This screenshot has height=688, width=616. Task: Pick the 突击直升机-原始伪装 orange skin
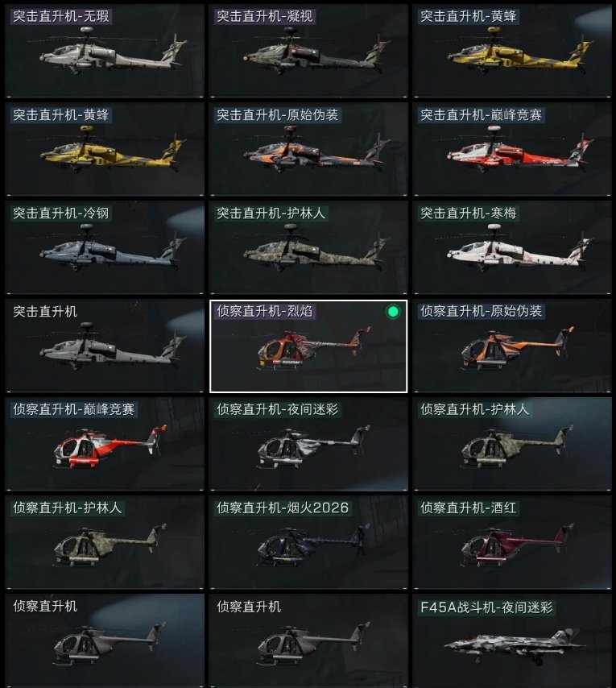pos(308,149)
